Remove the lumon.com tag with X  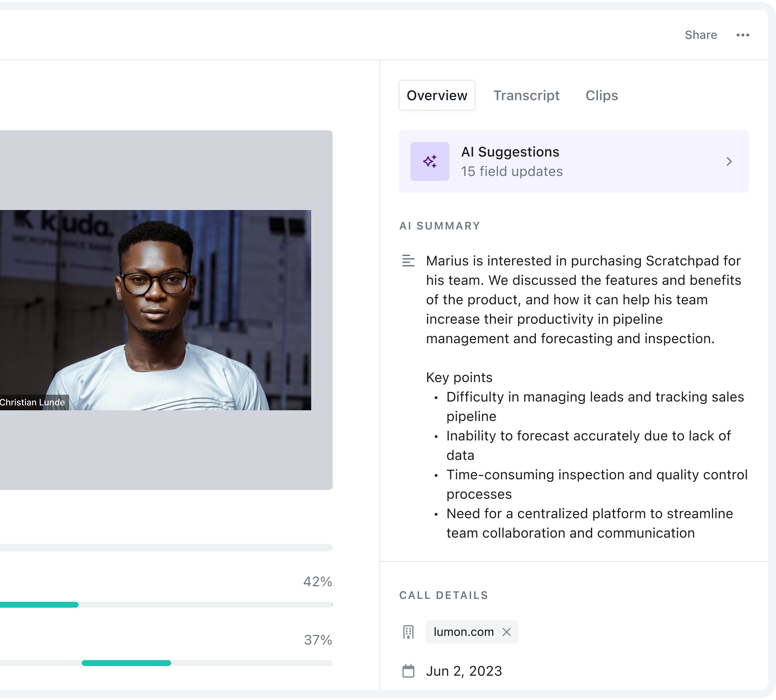tap(506, 632)
